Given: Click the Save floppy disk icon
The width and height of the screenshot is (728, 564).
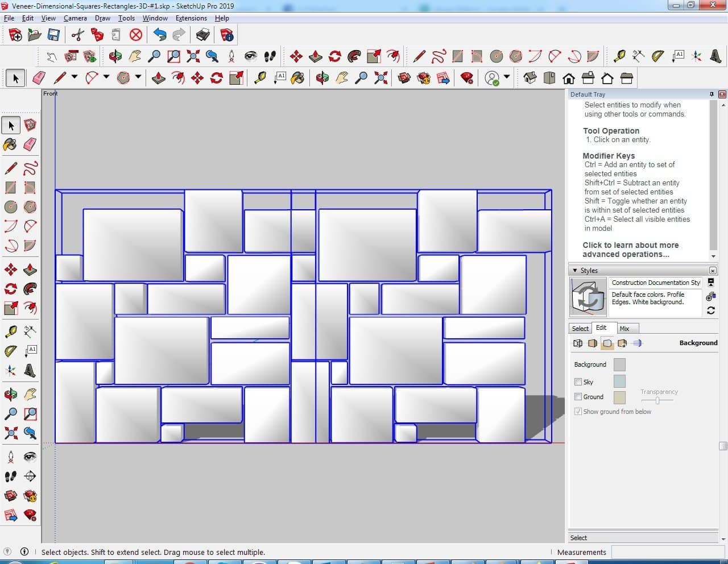Looking at the screenshot, I should [x=53, y=35].
